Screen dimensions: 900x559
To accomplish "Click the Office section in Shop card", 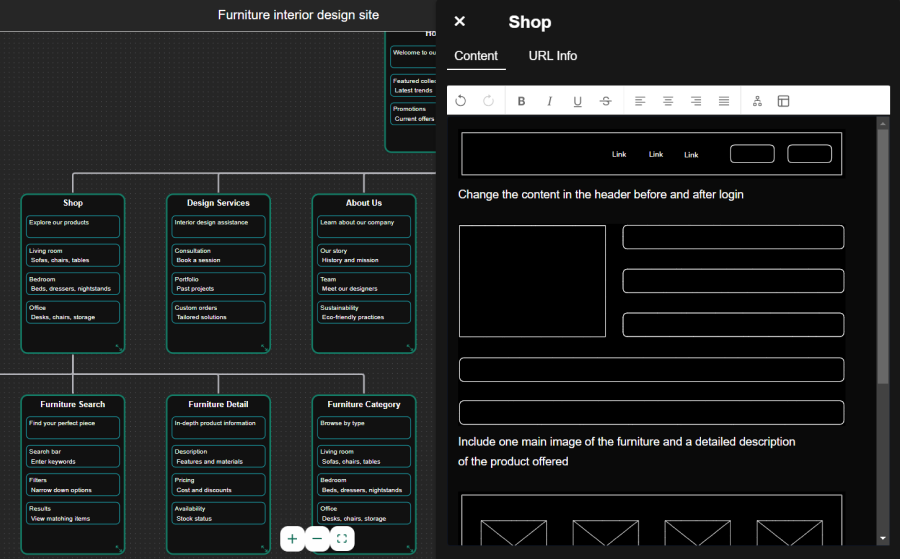I will pyautogui.click(x=73, y=312).
